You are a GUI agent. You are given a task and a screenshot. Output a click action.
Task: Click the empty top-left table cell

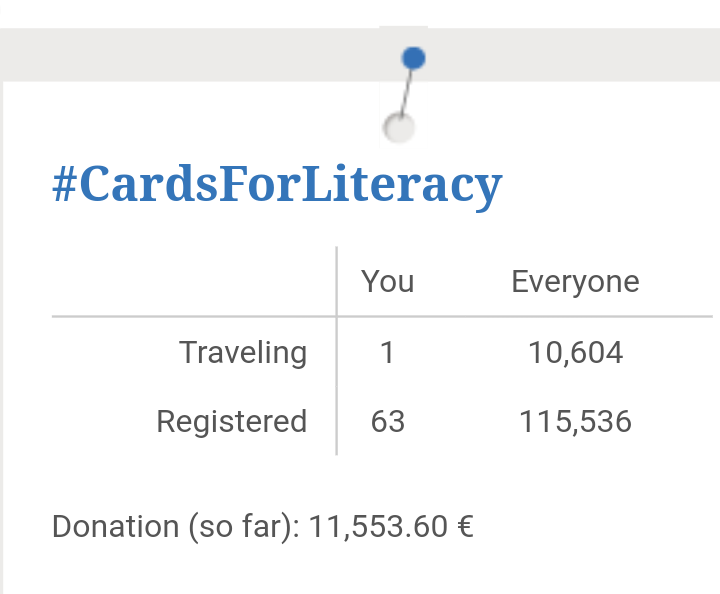(x=194, y=281)
